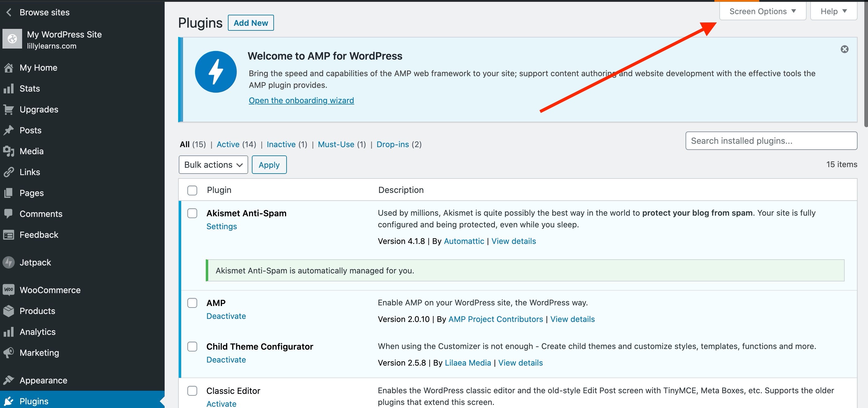
Task: Click the page vertical scrollbar
Action: coord(866,64)
